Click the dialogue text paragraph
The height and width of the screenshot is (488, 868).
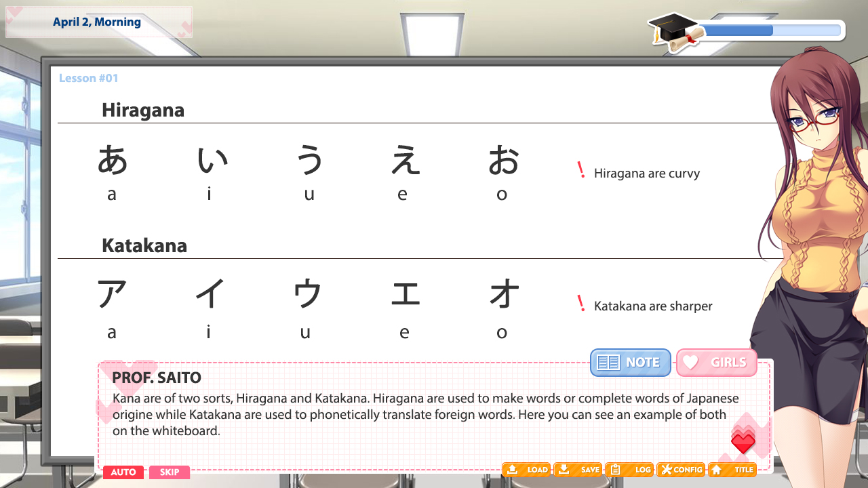point(426,414)
